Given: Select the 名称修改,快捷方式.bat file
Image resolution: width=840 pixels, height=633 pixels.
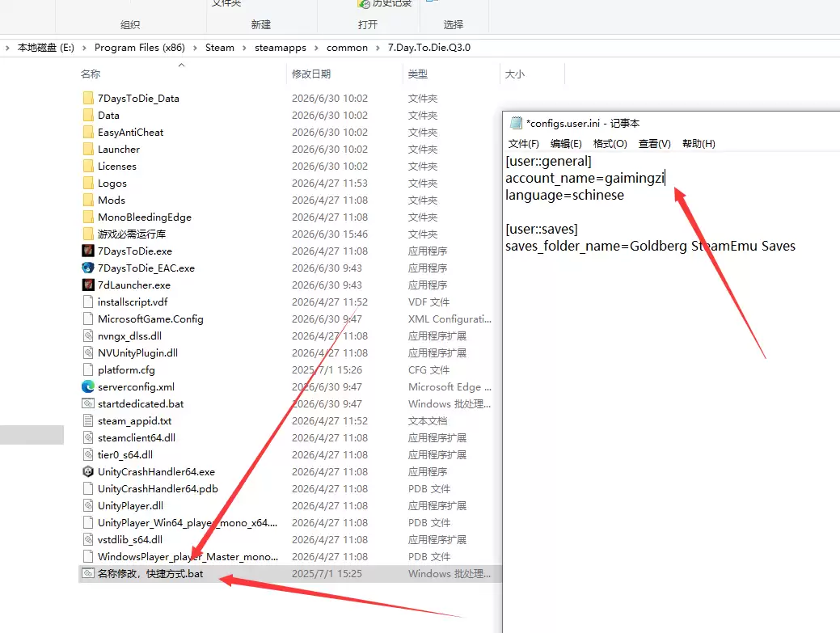Looking at the screenshot, I should pos(150,573).
